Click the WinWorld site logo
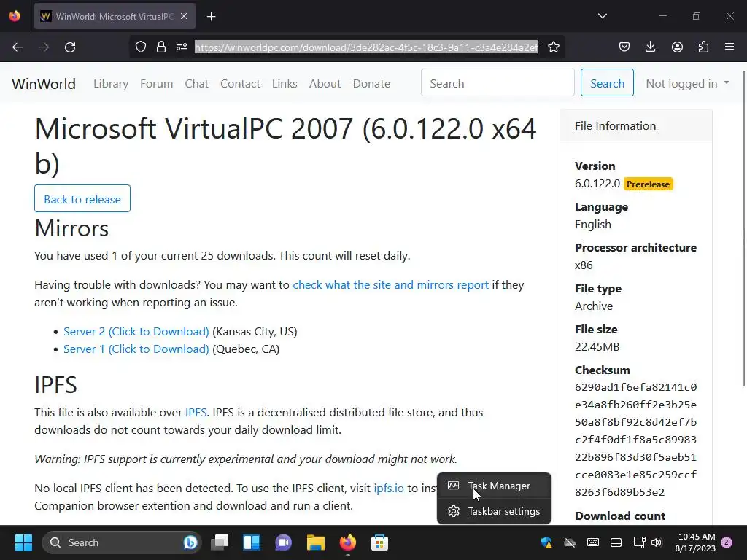The image size is (747, 560). click(x=44, y=84)
